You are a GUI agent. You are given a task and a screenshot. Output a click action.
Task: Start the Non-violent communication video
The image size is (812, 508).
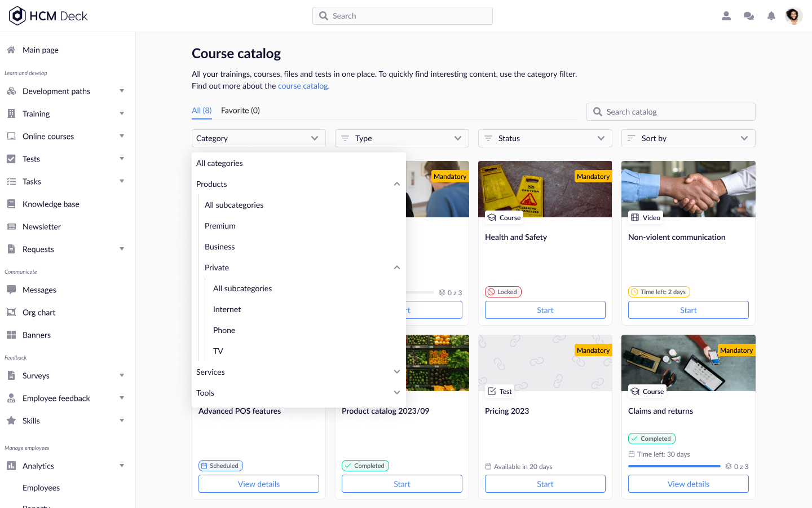tap(689, 310)
